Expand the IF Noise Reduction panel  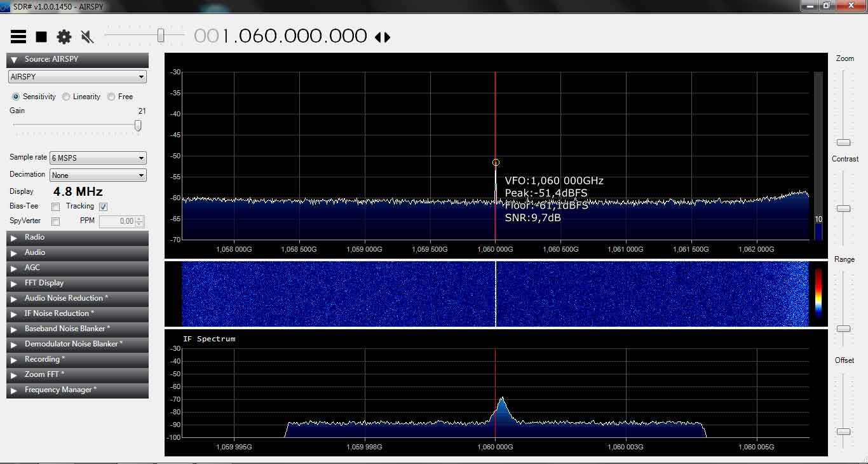point(78,313)
